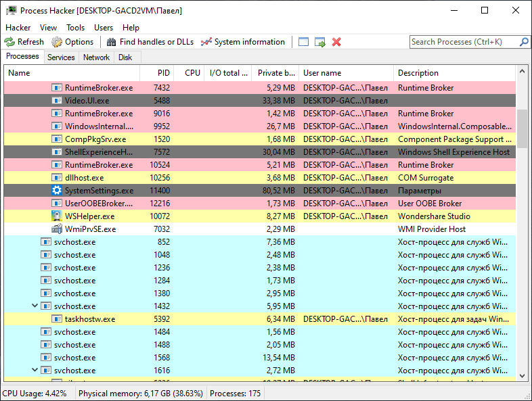Click the Refresh toolbar icon
The width and height of the screenshot is (532, 401).
pos(9,42)
